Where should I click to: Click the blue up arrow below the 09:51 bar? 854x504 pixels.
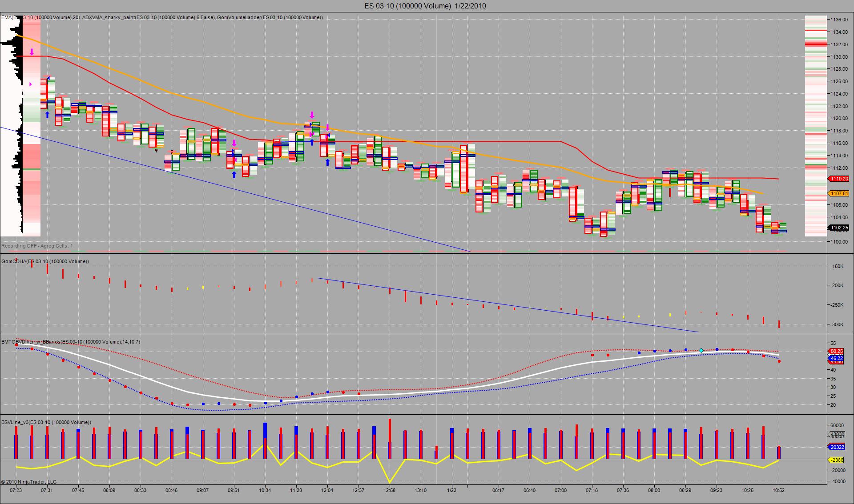234,175
